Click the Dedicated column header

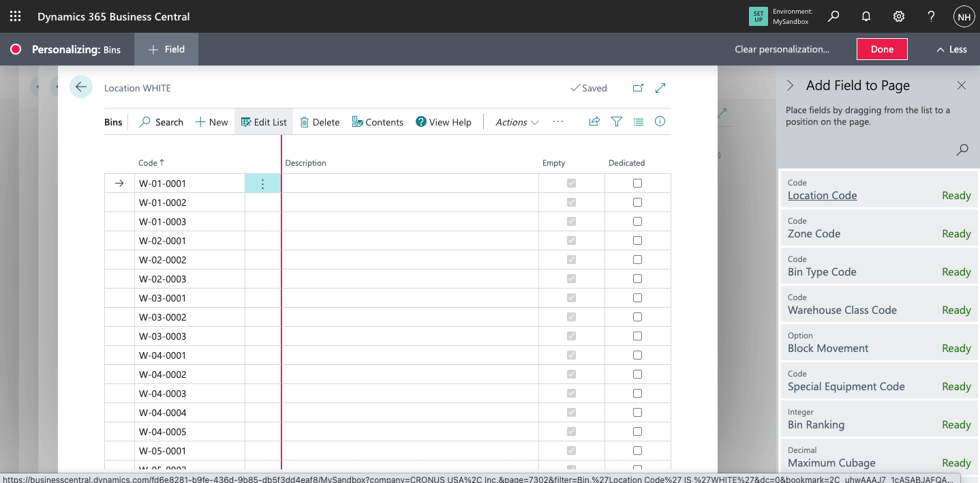tap(626, 163)
